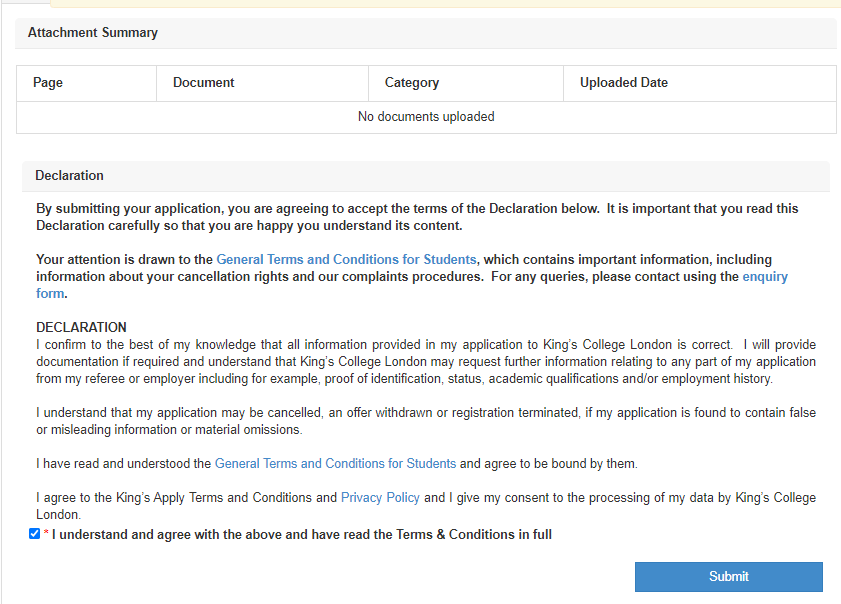Click the 'application may be cancelled' paragraph
Image resolution: width=841 pixels, height=604 pixels.
click(x=425, y=421)
